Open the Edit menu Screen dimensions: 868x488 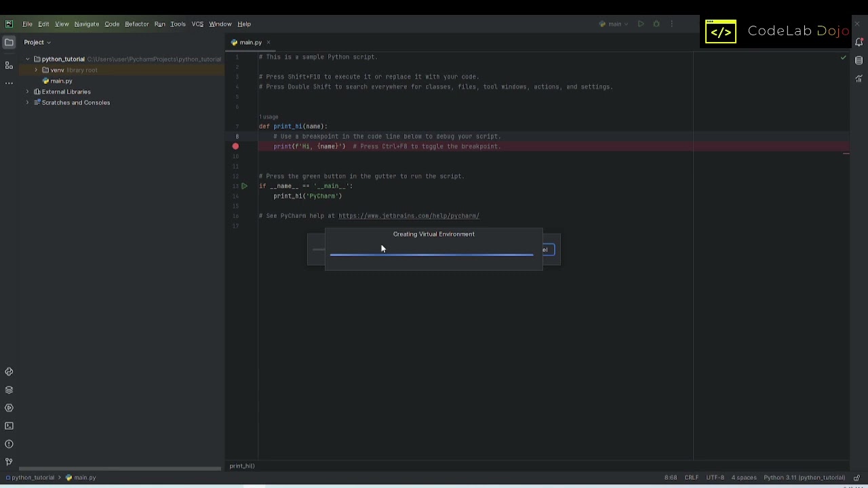[x=43, y=24]
